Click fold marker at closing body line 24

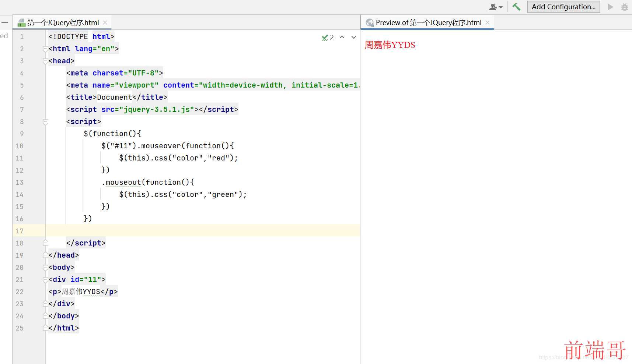tap(45, 316)
